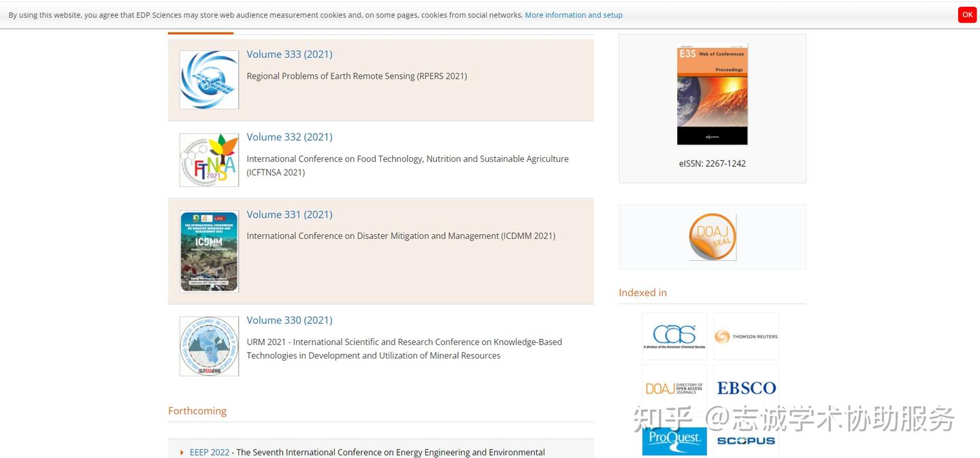980x458 pixels.
Task: Click the RPERS 2021 volume thumbnail
Action: [x=209, y=80]
